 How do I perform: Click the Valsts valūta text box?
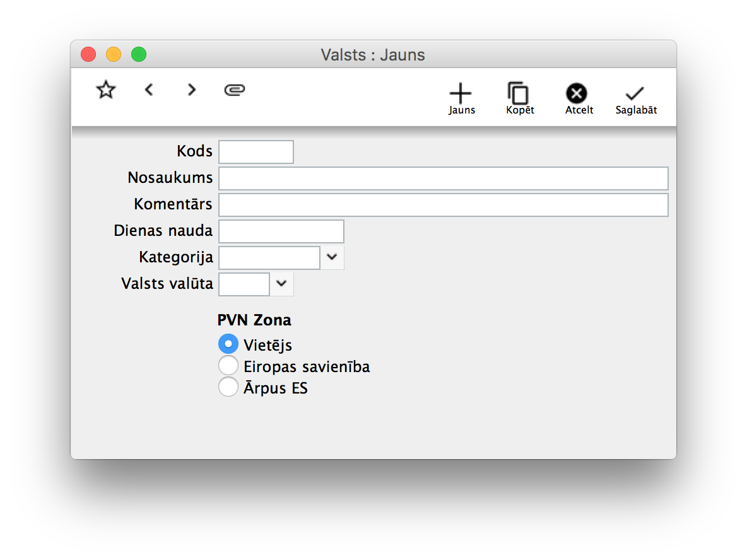(244, 284)
